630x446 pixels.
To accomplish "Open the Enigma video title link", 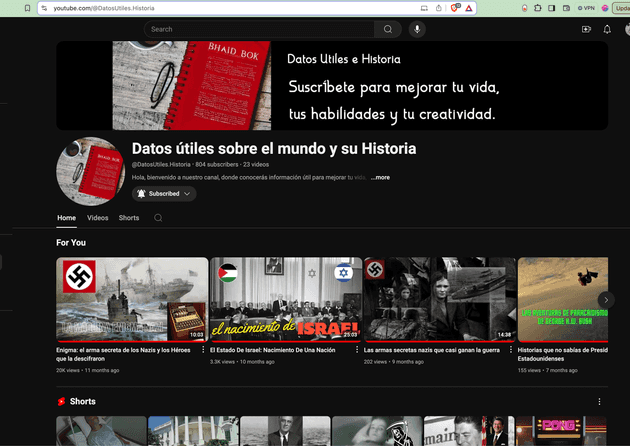I will 123,354.
